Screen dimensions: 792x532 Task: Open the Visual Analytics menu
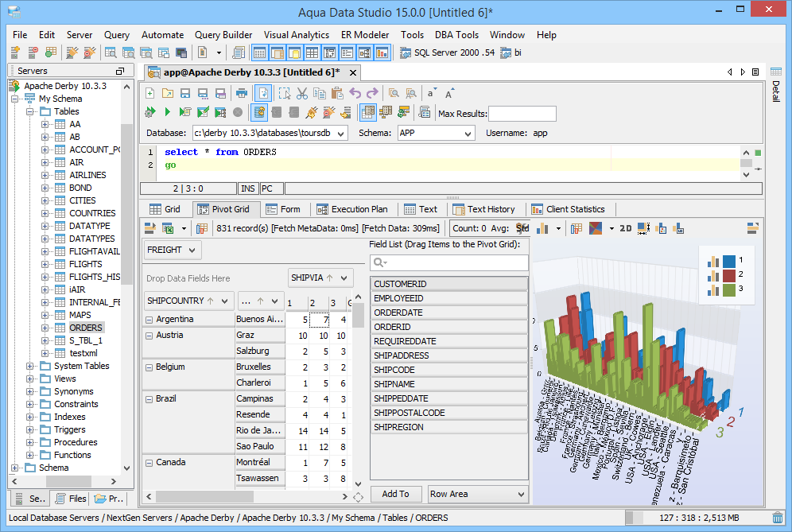297,35
